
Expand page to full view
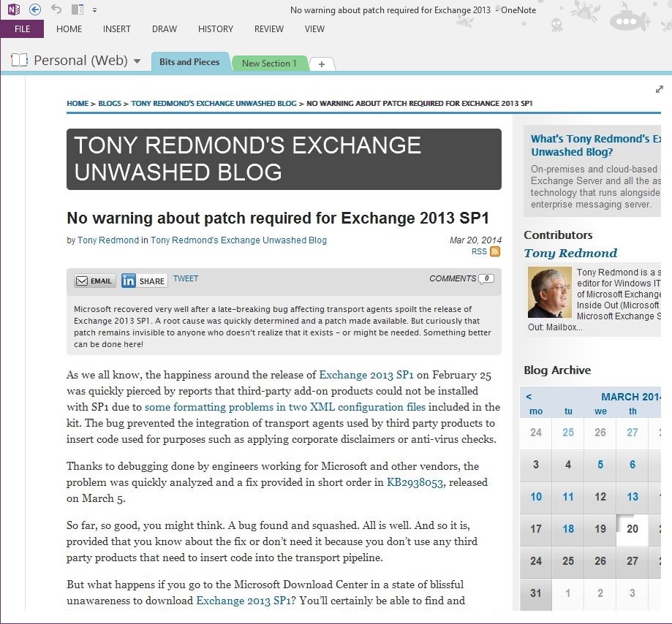click(660, 89)
